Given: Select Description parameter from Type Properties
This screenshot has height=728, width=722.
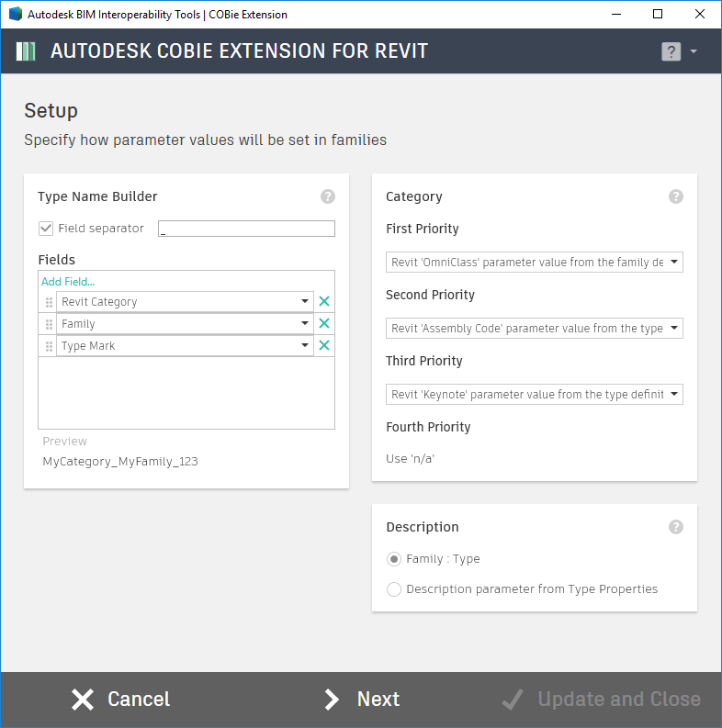Looking at the screenshot, I should (394, 589).
